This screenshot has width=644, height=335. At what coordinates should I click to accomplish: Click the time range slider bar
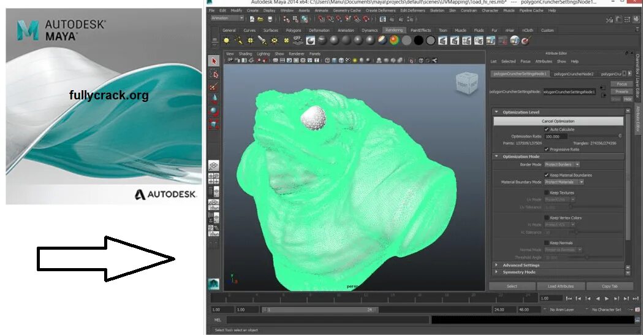pyautogui.click(x=319, y=309)
